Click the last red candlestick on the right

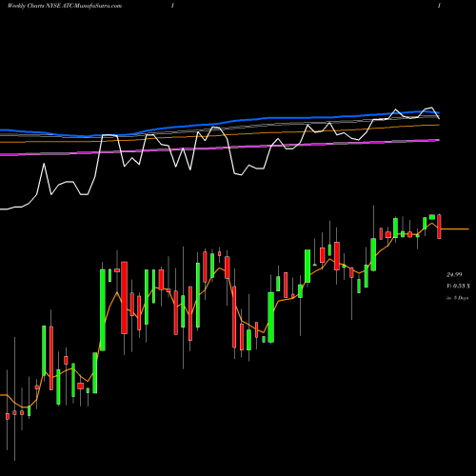[440, 227]
